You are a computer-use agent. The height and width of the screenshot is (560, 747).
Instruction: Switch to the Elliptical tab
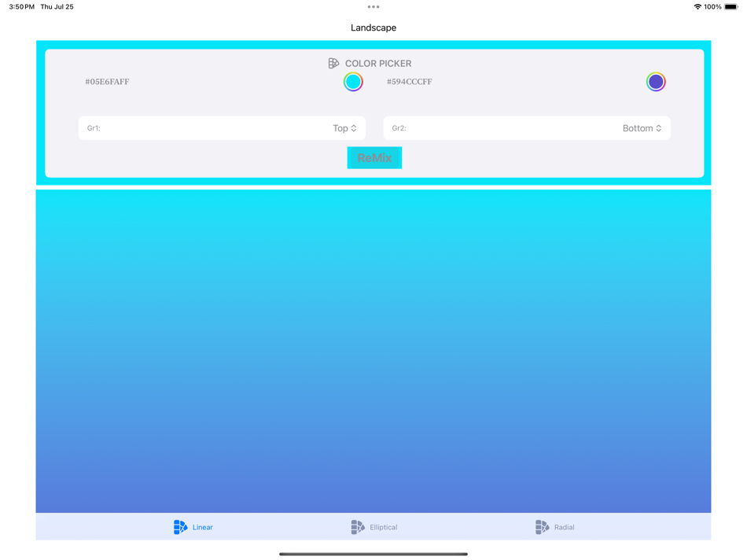click(x=374, y=527)
